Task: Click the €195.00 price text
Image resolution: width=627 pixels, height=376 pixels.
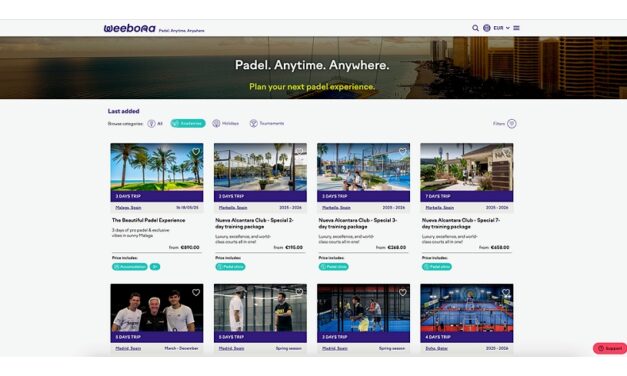Action: [x=293, y=248]
